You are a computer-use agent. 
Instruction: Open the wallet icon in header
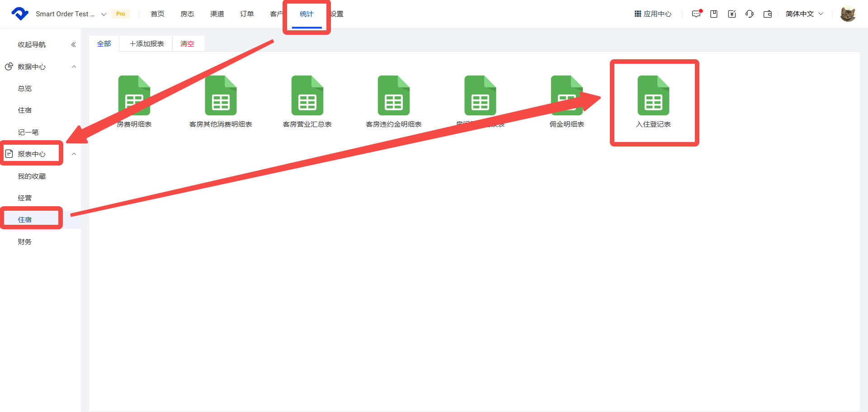coord(768,14)
